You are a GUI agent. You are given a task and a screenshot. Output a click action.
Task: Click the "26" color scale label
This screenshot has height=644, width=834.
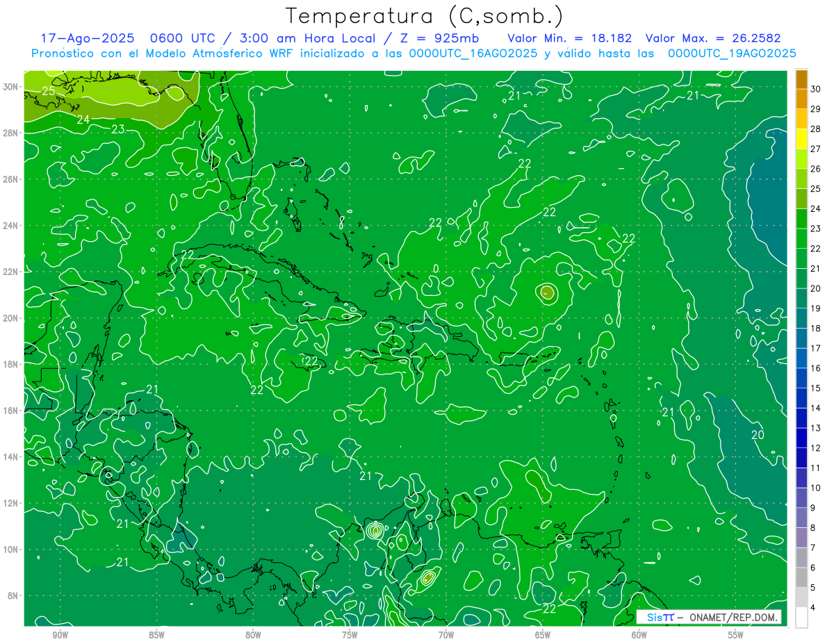point(816,169)
